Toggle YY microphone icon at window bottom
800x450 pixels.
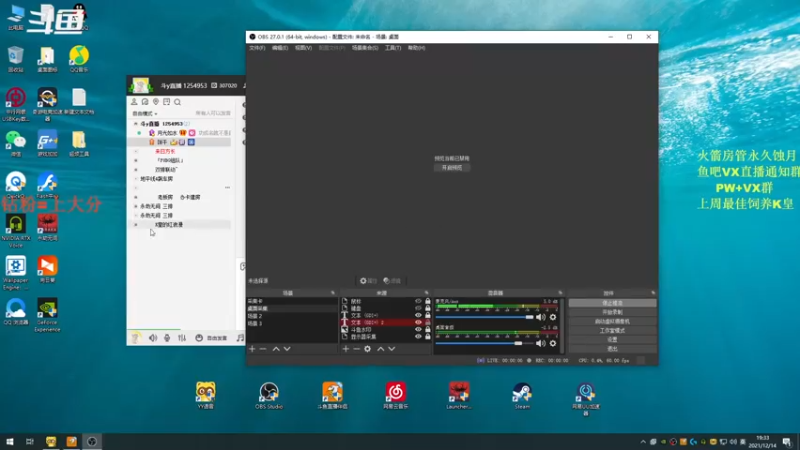tap(167, 338)
